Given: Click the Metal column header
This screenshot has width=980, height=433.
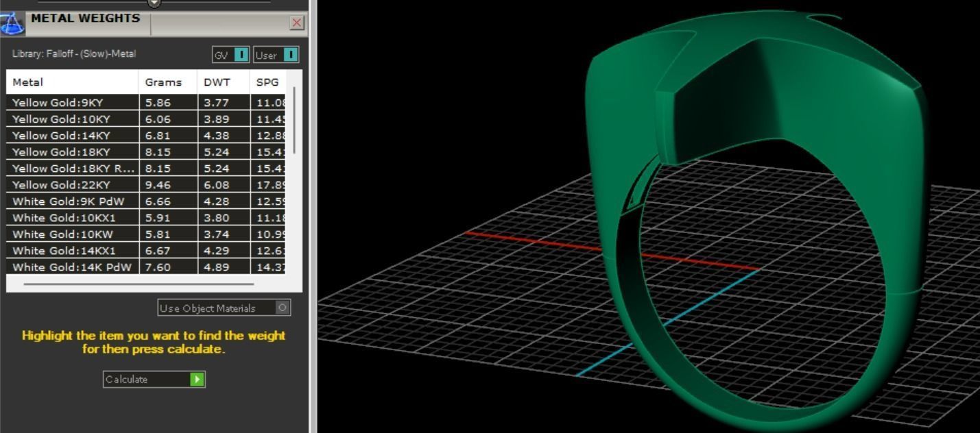Looking at the screenshot, I should pos(73,82).
